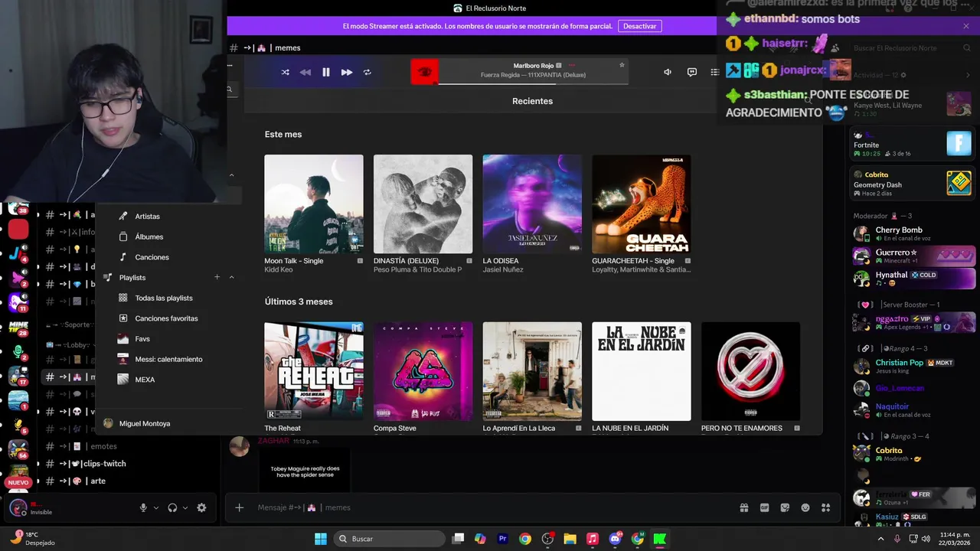Viewport: 980px width, 551px height.
Task: Open Premiere Pro from the taskbar
Action: (x=503, y=539)
